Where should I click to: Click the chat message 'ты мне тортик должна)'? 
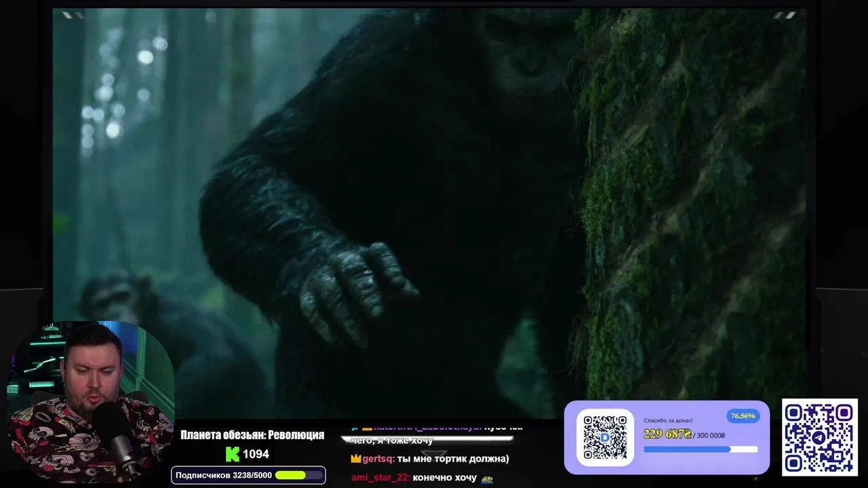click(x=453, y=459)
